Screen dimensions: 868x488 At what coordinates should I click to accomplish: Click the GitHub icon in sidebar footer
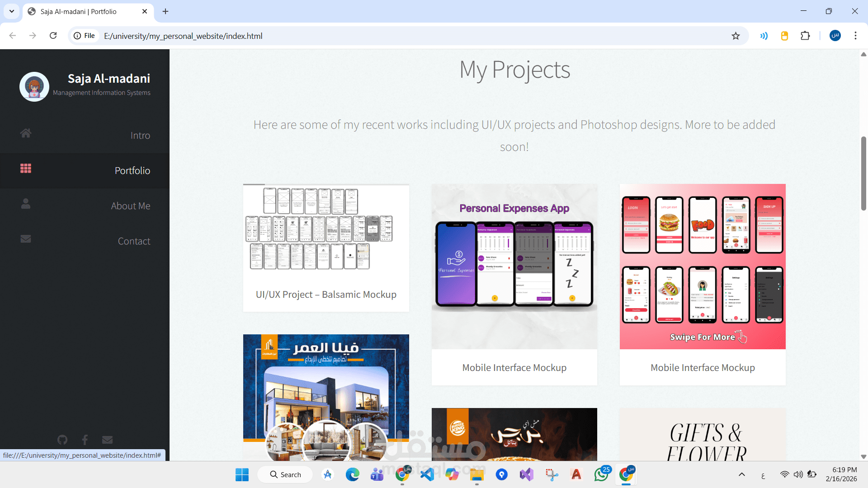coord(62,440)
